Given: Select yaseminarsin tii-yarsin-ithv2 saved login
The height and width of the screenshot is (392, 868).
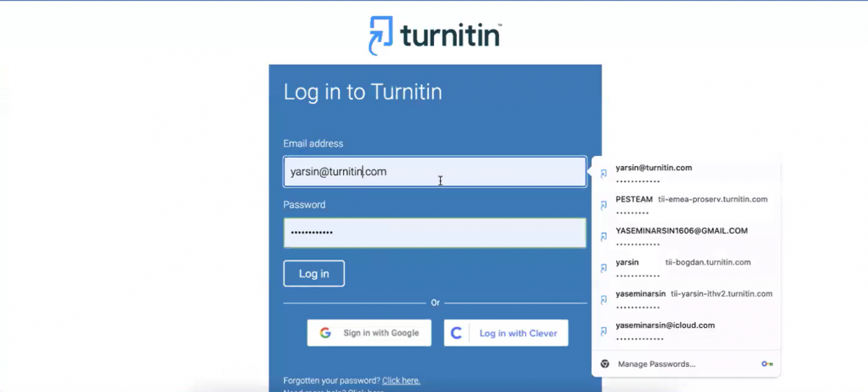Looking at the screenshot, I should pos(693,299).
